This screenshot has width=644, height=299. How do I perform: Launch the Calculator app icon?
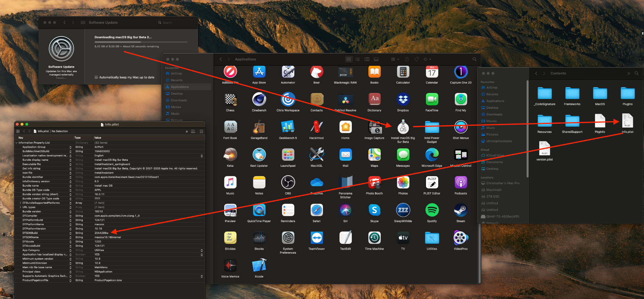click(x=403, y=72)
